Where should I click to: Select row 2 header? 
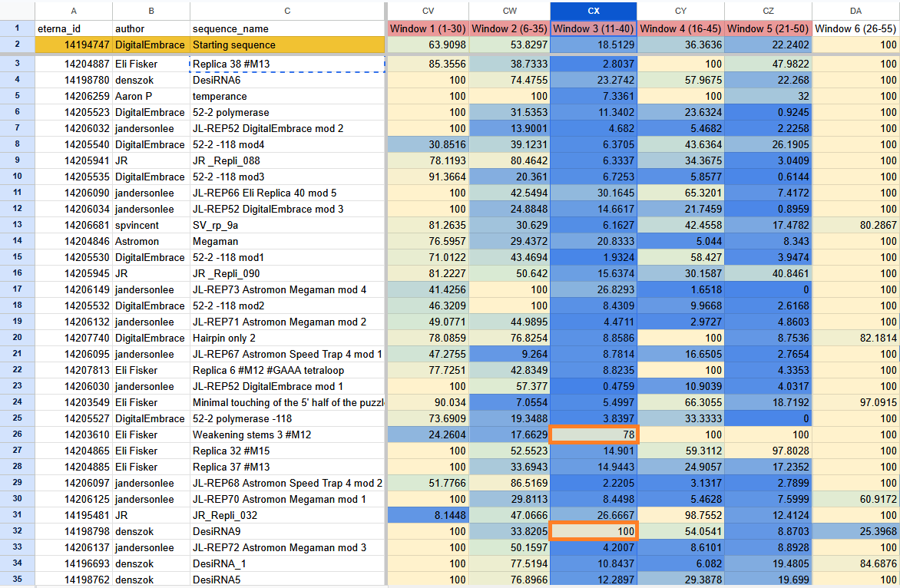(17, 45)
